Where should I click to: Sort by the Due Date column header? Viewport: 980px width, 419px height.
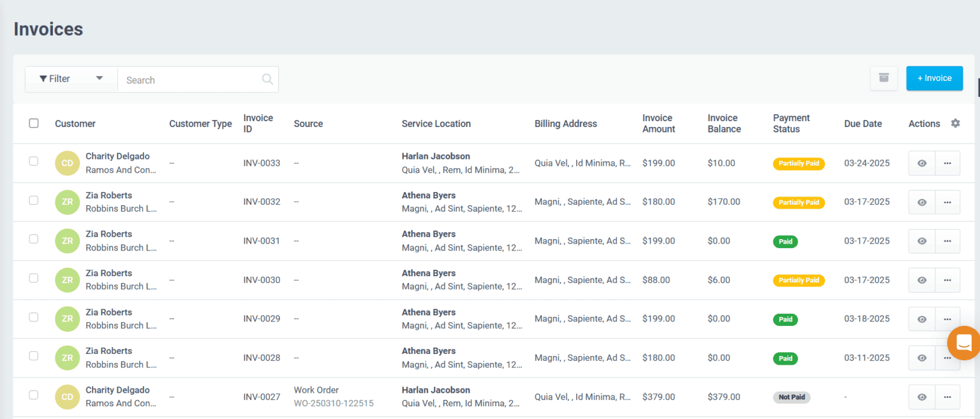click(x=863, y=123)
